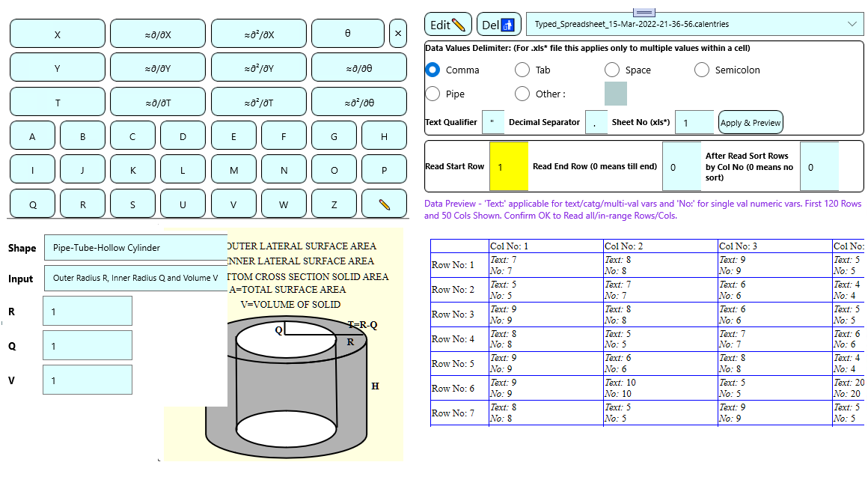Click the letter Q key
868x477 pixels.
pyautogui.click(x=33, y=204)
